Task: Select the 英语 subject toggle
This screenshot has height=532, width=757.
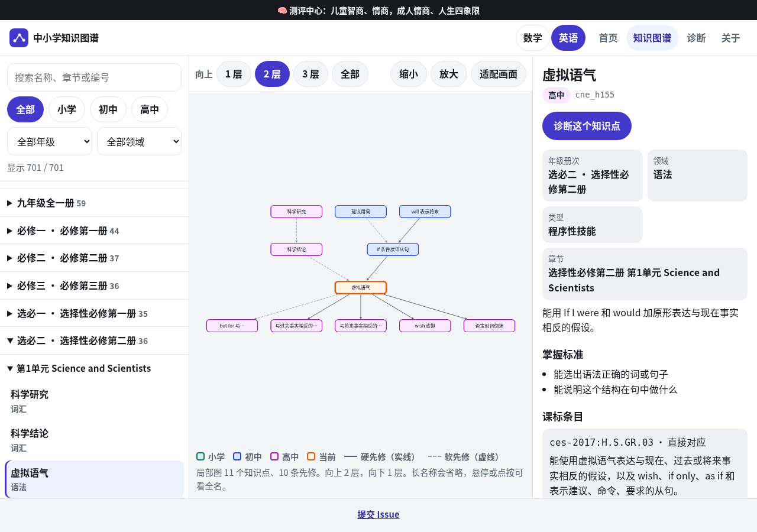Action: point(568,38)
